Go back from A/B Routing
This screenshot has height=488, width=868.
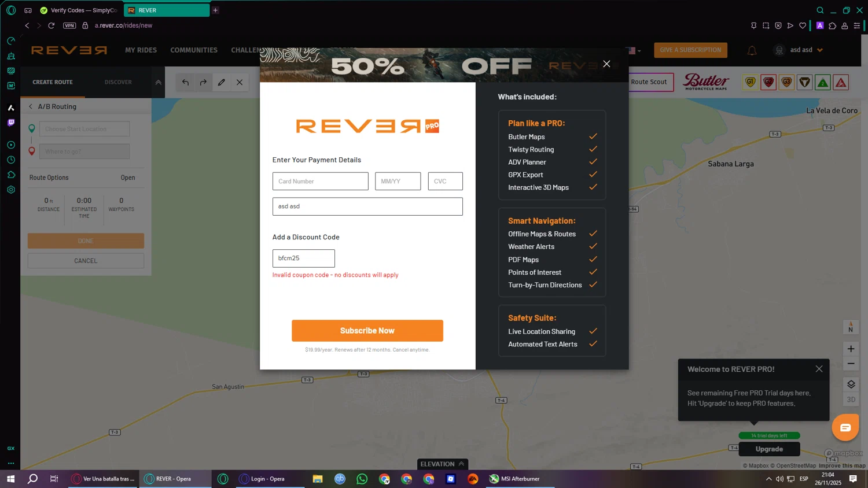(31, 106)
